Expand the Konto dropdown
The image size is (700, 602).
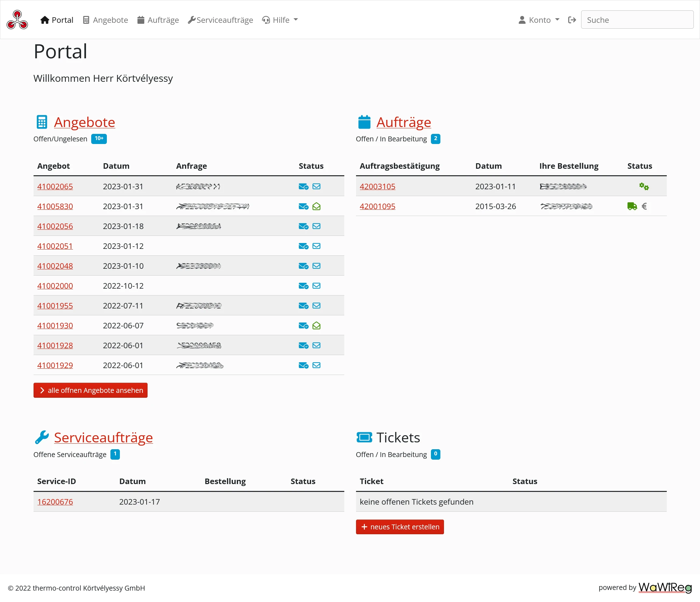pyautogui.click(x=539, y=20)
